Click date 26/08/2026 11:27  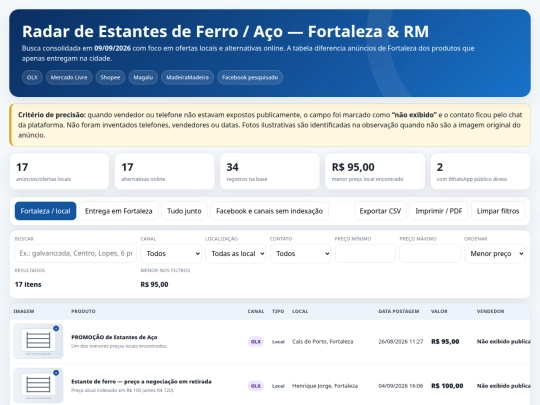[401, 342]
